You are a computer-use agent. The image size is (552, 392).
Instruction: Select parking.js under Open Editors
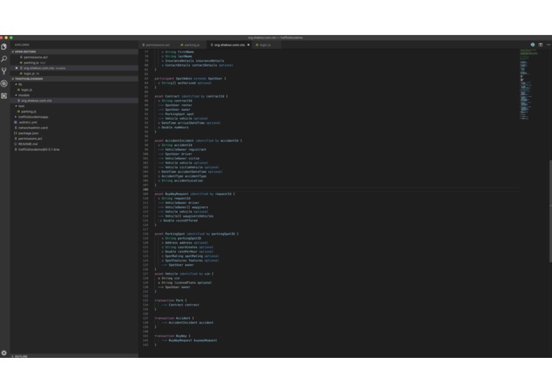[x=31, y=63]
